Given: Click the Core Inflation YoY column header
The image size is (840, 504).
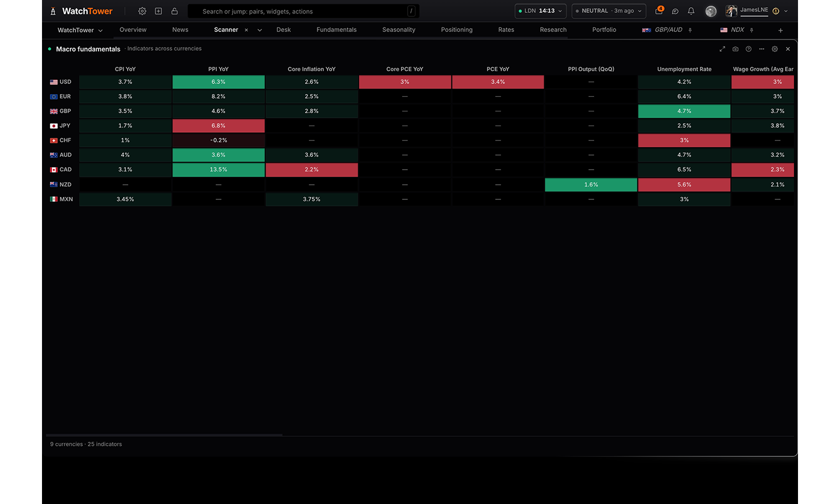Looking at the screenshot, I should [311, 69].
